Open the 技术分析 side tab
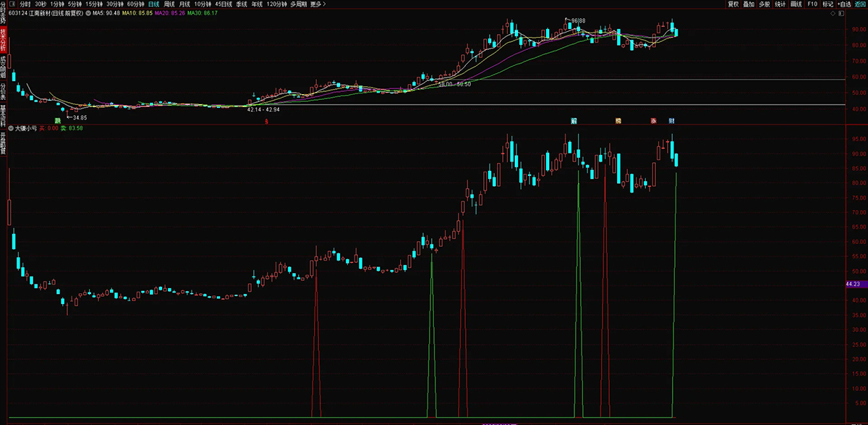The width and height of the screenshot is (868, 425). tap(3, 38)
